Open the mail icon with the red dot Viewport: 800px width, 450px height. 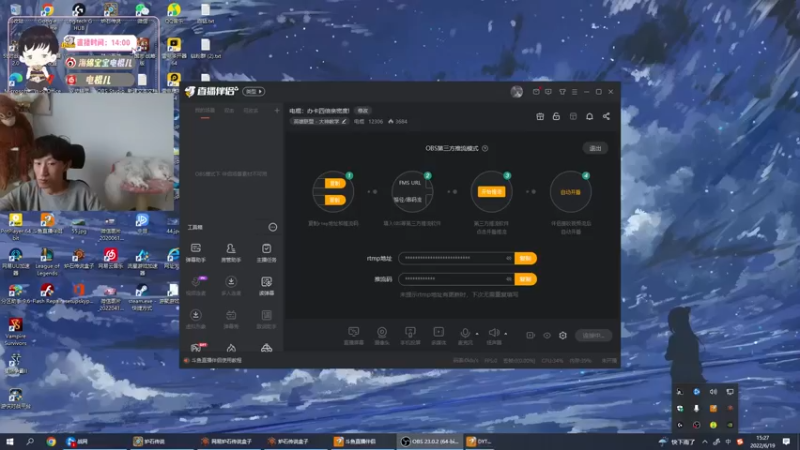pyautogui.click(x=536, y=91)
